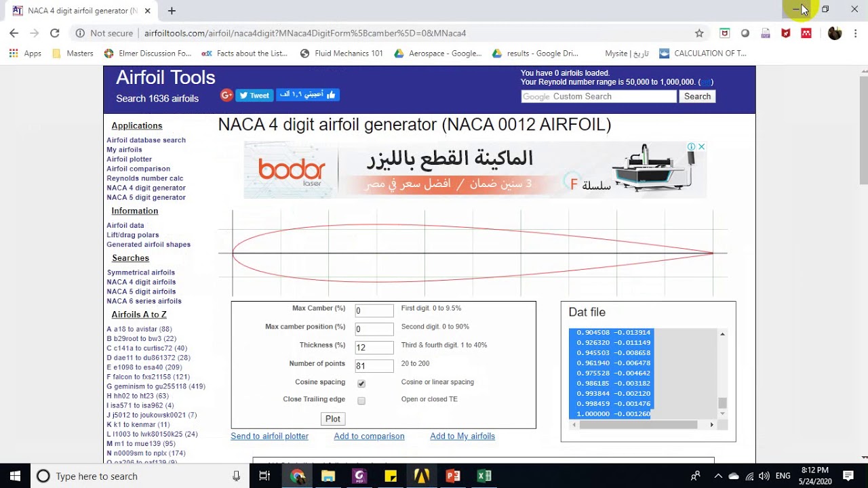Open the Masters bookmark folder
Viewport: 868px width, 488px height.
point(73,54)
